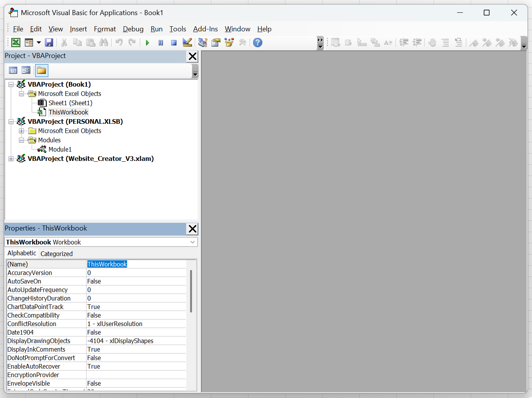Screen dimensions: 532x398
Task: Toggle Breakpoint with the hand icon
Action: (x=432, y=43)
